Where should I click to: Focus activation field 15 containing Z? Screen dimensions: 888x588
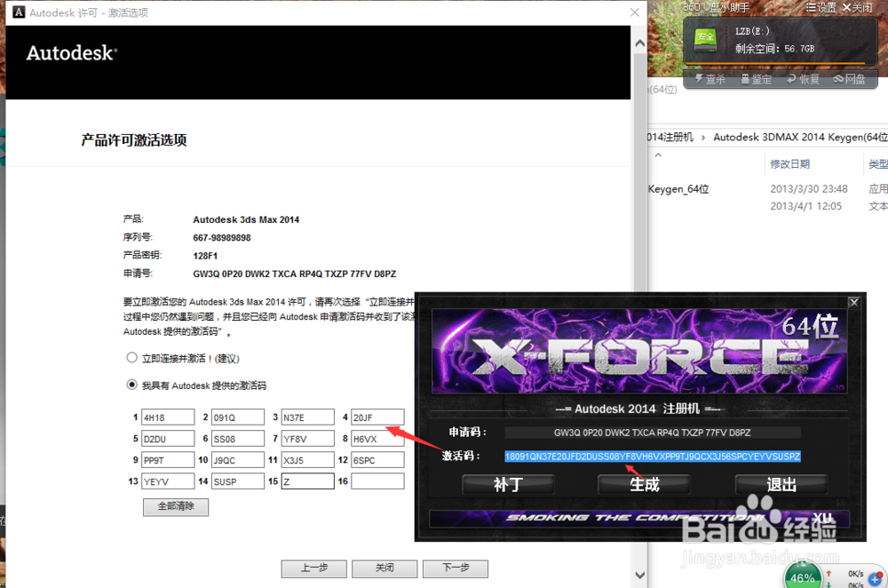pos(307,481)
